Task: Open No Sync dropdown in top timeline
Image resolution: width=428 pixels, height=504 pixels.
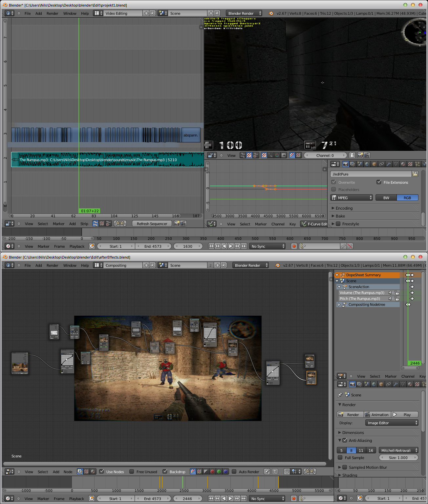Action: tap(267, 246)
